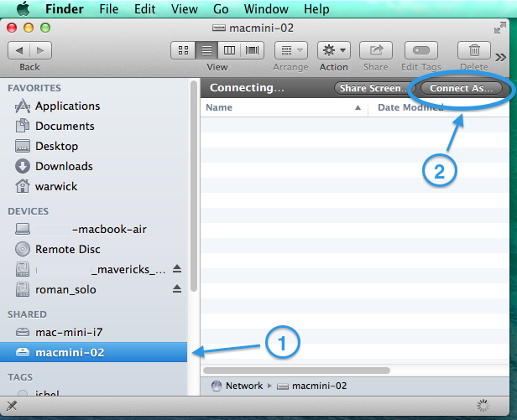Show more toolbar items with double chevron

click(x=500, y=58)
